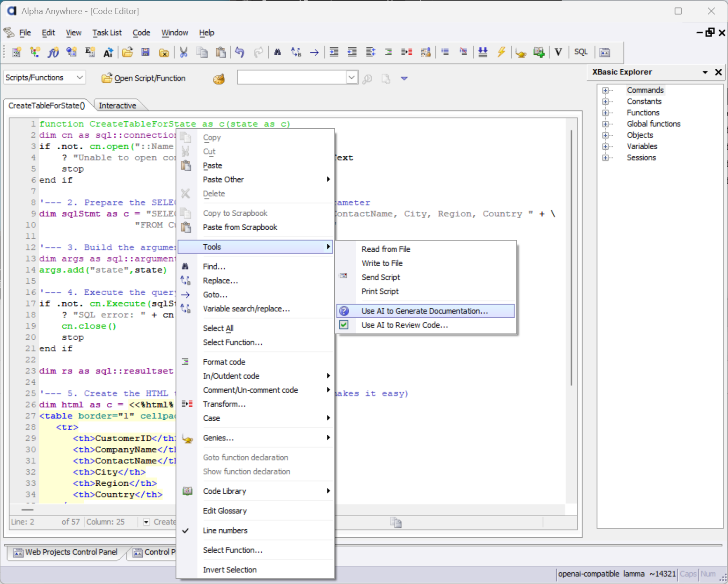
Task: Click the open folder toolbar icon
Action: tap(127, 52)
